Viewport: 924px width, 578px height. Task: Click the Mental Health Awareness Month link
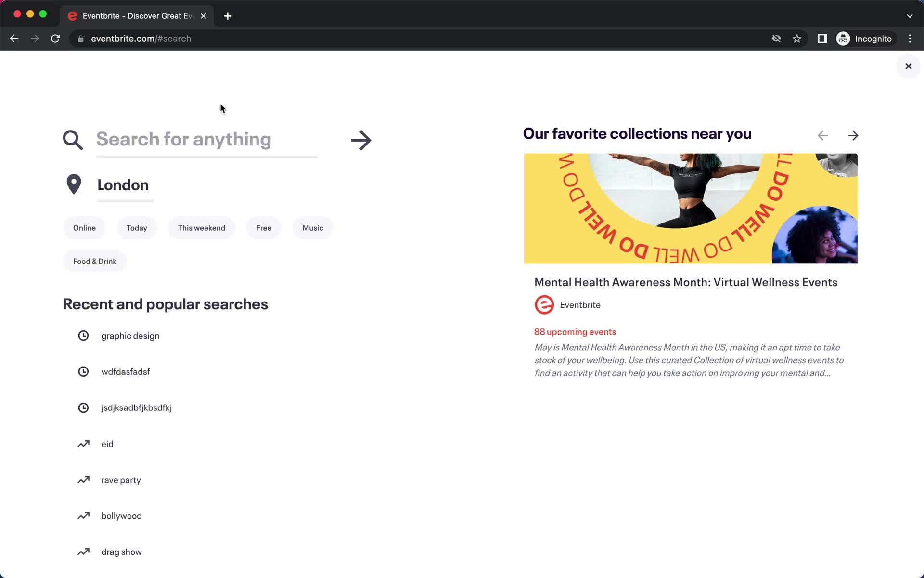click(686, 282)
